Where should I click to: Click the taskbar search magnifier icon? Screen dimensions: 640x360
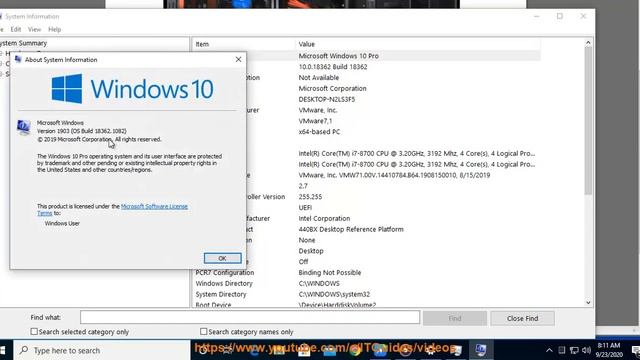pyautogui.click(x=24, y=350)
